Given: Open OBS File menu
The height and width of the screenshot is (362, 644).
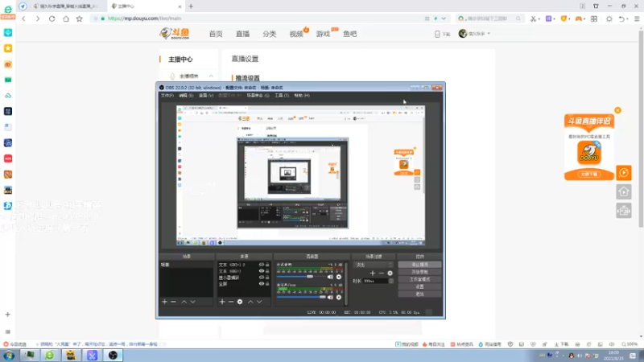Looking at the screenshot, I should coord(167,95).
